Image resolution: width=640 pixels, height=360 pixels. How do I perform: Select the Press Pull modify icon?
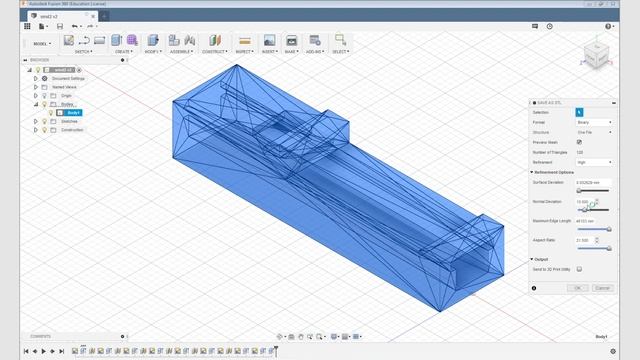tap(153, 40)
